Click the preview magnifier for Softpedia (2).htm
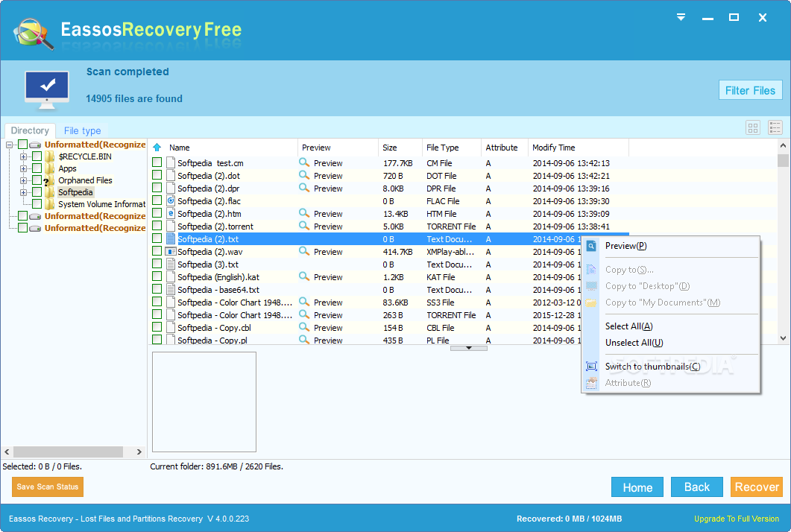The width and height of the screenshot is (791, 532). 303,213
